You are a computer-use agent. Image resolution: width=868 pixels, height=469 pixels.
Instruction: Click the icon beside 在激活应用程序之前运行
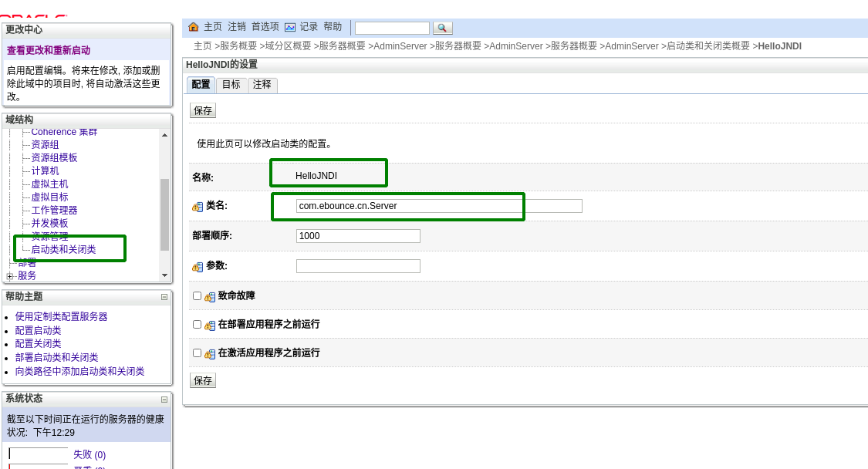(210, 354)
